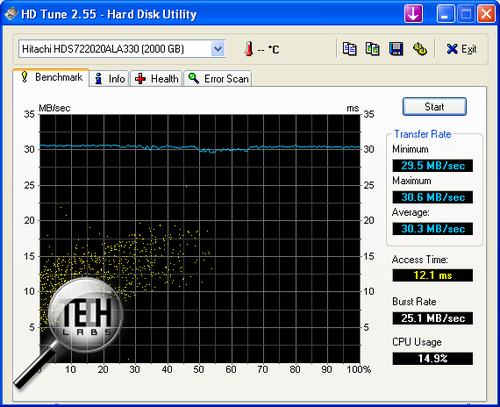Click the thermometer temperature icon
The width and height of the screenshot is (500, 407).
click(249, 49)
